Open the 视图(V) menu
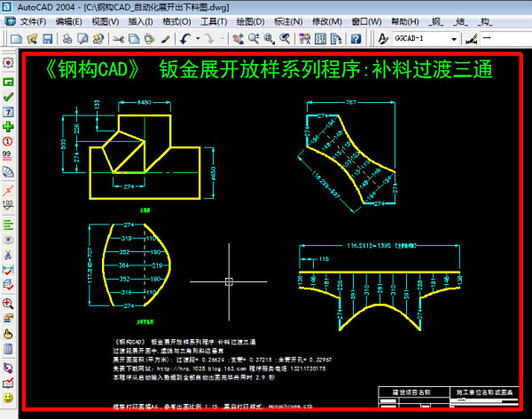This screenshot has width=532, height=419. click(106, 21)
